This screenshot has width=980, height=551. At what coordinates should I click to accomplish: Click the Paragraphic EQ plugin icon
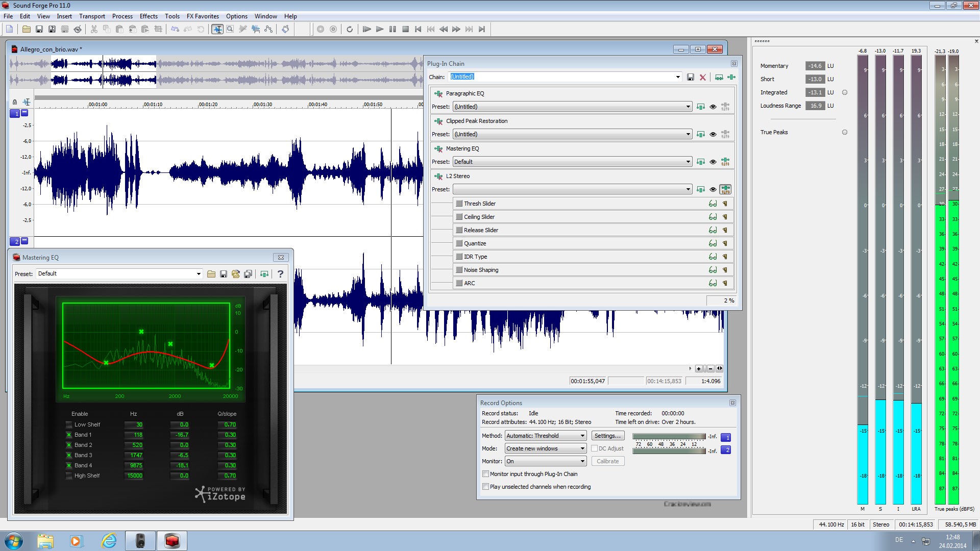pos(438,93)
